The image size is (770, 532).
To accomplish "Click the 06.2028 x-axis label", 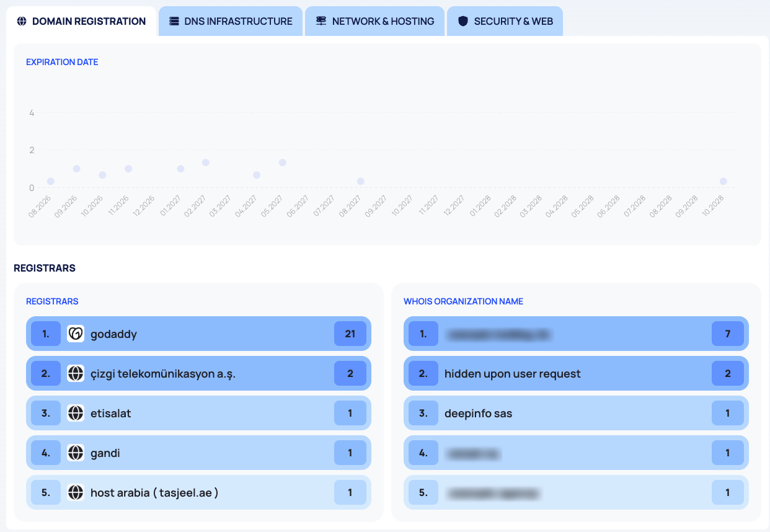I will [x=609, y=205].
